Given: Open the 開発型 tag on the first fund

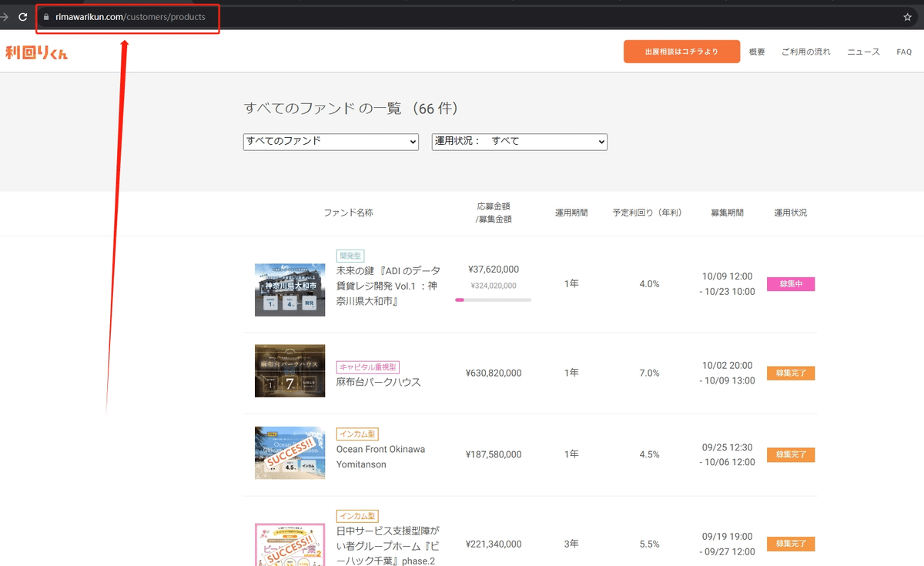Looking at the screenshot, I should (x=350, y=256).
